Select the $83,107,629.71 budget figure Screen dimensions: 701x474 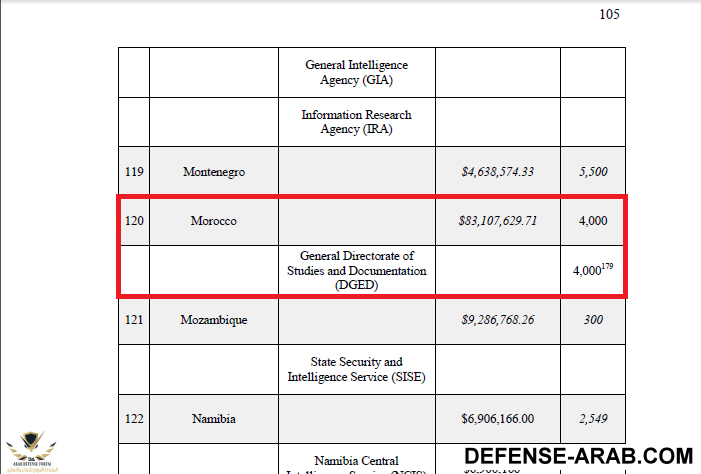tap(498, 221)
